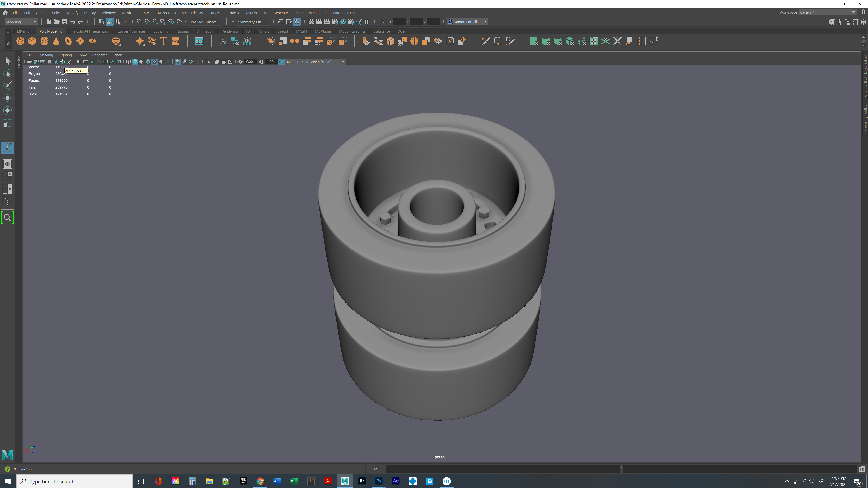
Task: Open the Script Editor button at bottom right
Action: click(862, 469)
